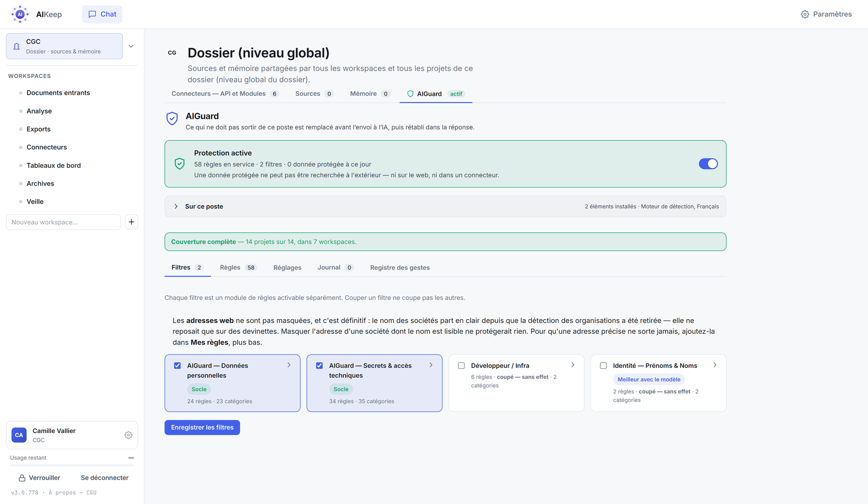The height and width of the screenshot is (504, 868).
Task: Click the version v3.0.778 text
Action: 25,493
